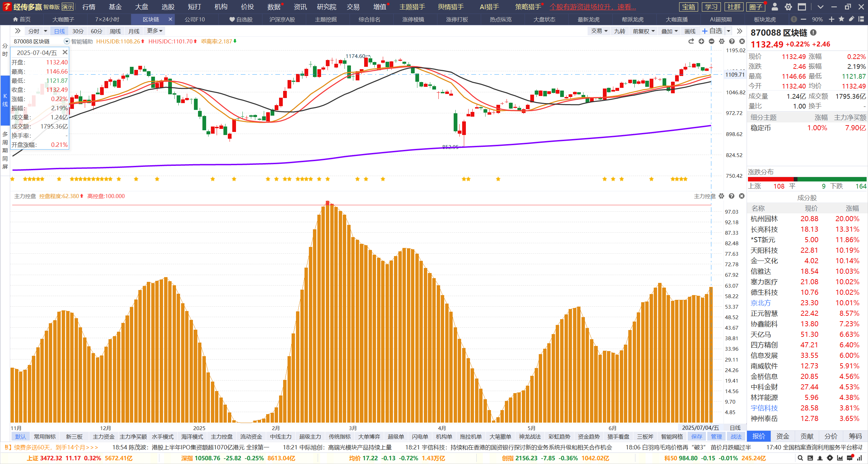Image resolution: width=868 pixels, height=464 pixels.
Task: Click the zoom-out minus icon on main chart
Action: coord(711,41)
